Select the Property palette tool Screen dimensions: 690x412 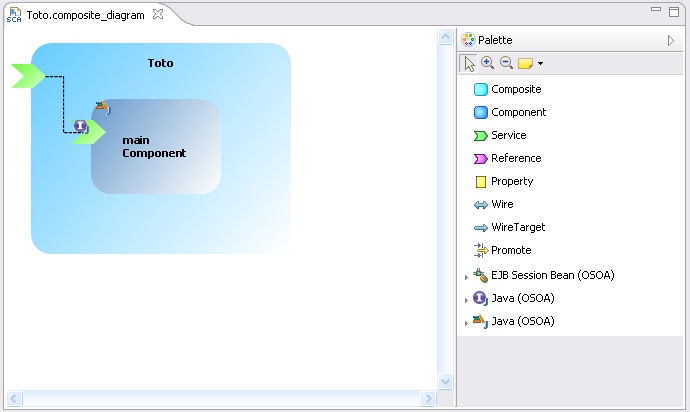pyautogui.click(x=511, y=181)
